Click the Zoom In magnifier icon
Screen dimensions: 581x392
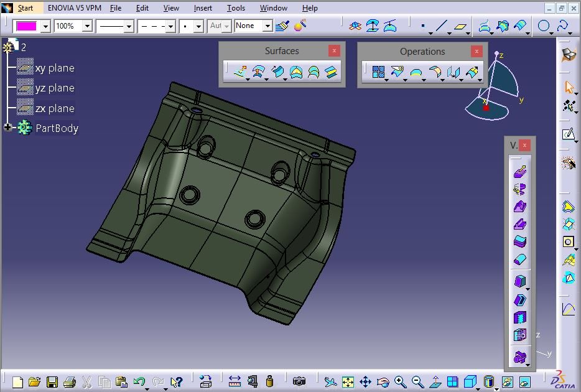tap(400, 381)
